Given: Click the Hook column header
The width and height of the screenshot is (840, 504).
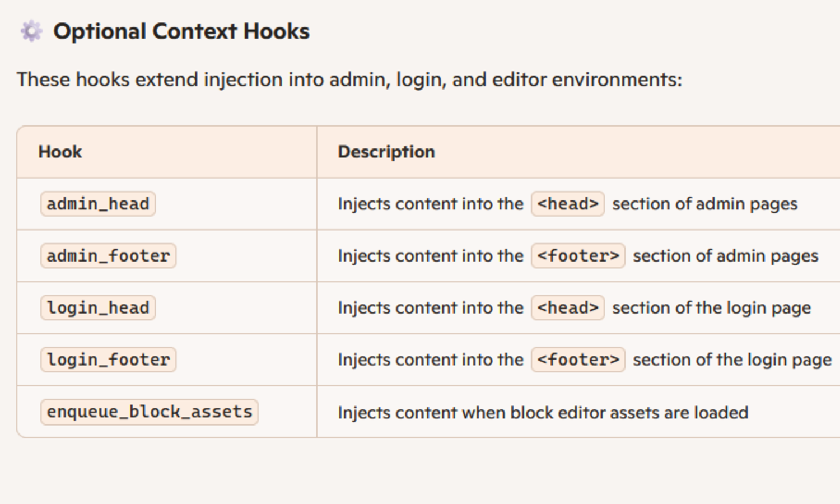Looking at the screenshot, I should point(60,152).
